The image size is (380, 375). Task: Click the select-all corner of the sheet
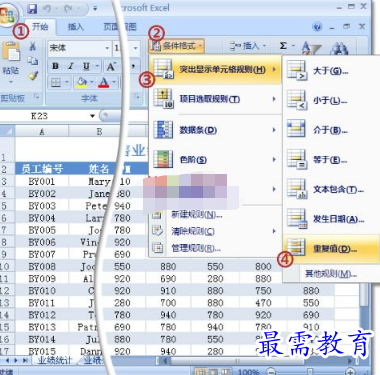click(x=7, y=131)
